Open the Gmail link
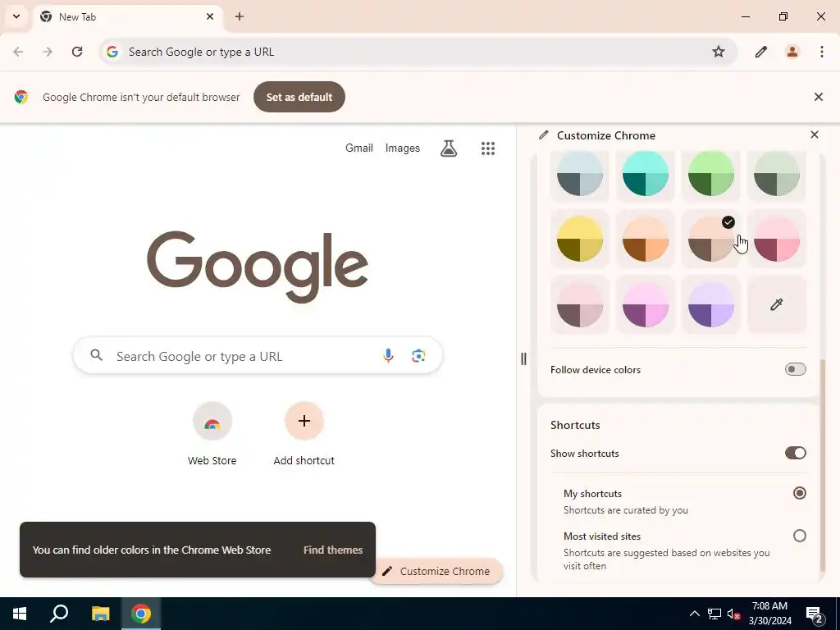Image resolution: width=840 pixels, height=630 pixels. [x=359, y=148]
